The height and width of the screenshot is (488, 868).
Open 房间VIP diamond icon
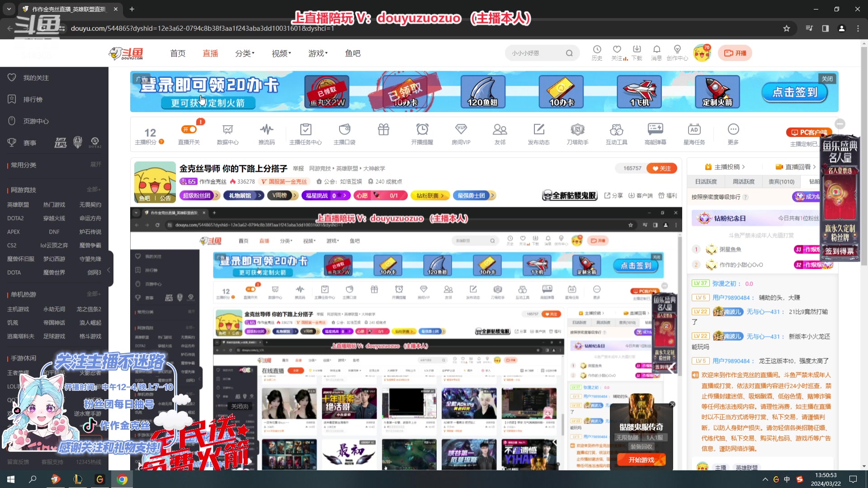461,134
